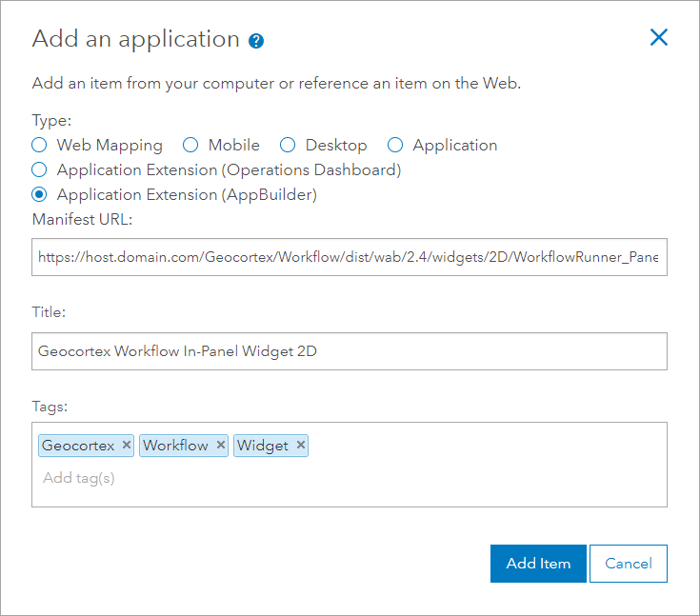700x616 pixels.
Task: Remove the Widget tag with its x
Action: click(301, 446)
